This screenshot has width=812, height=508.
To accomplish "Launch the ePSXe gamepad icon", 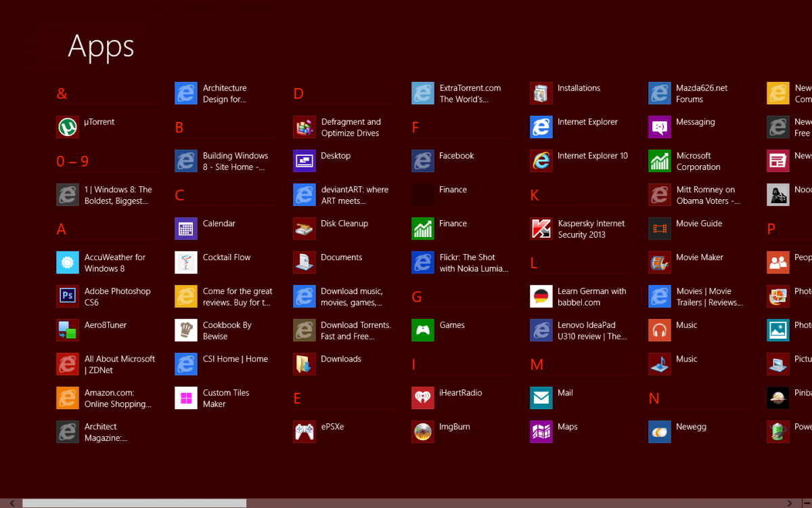I will click(304, 432).
